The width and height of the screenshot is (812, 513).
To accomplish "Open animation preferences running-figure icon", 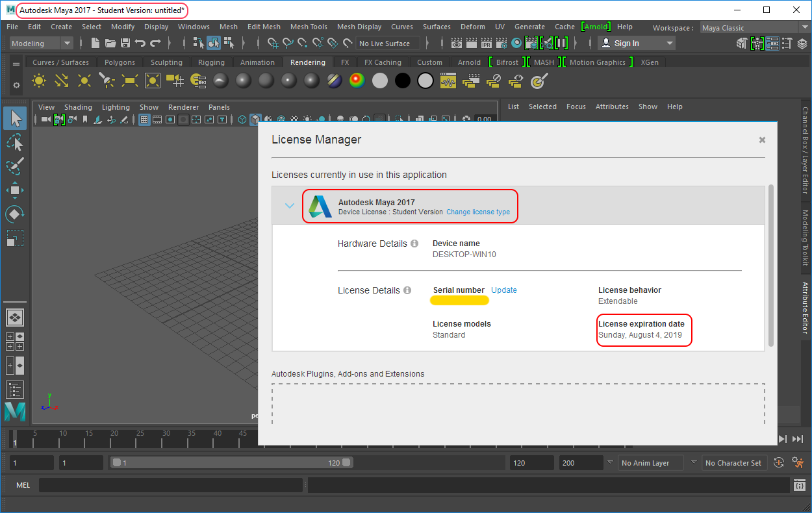I will point(798,463).
